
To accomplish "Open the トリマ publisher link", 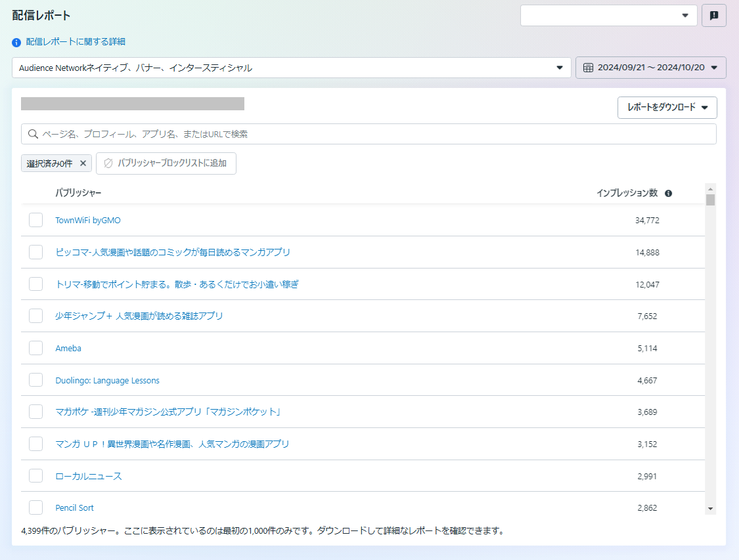I will 177,284.
